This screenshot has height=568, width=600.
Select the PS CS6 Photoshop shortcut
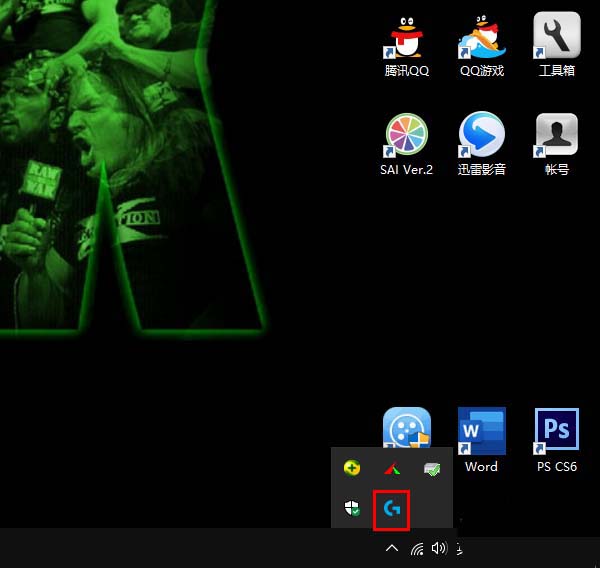557,432
